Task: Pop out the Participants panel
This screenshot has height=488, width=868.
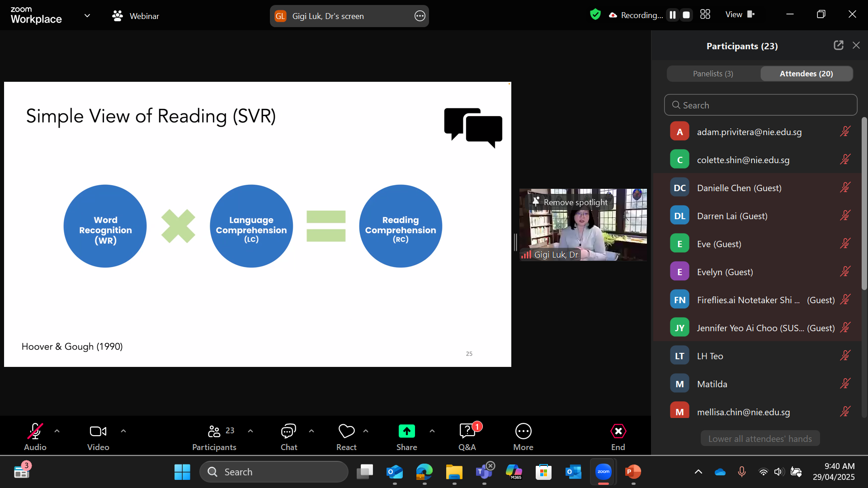Action: click(838, 45)
